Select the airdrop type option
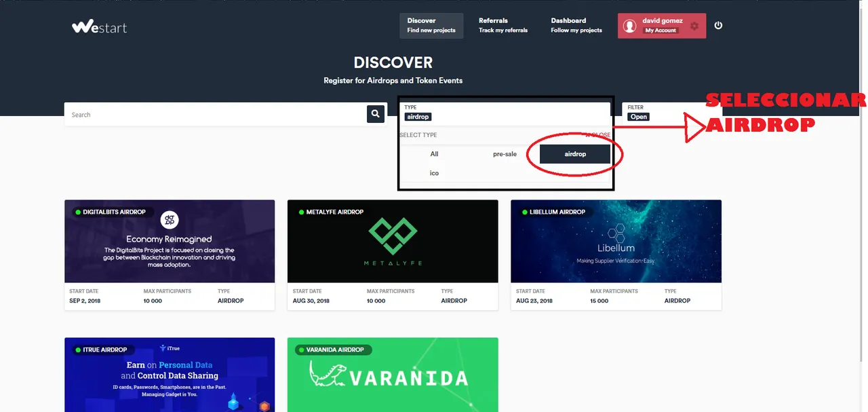 click(575, 154)
